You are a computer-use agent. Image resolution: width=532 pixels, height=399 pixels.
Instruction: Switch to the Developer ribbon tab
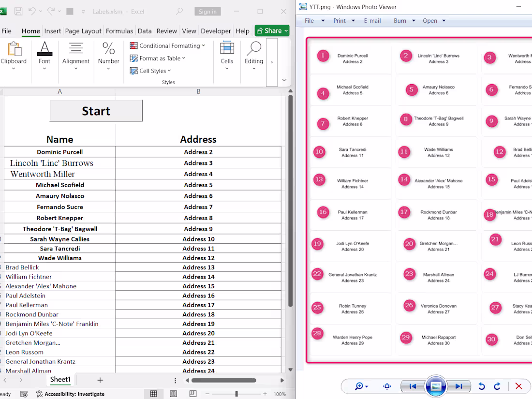[x=216, y=31]
